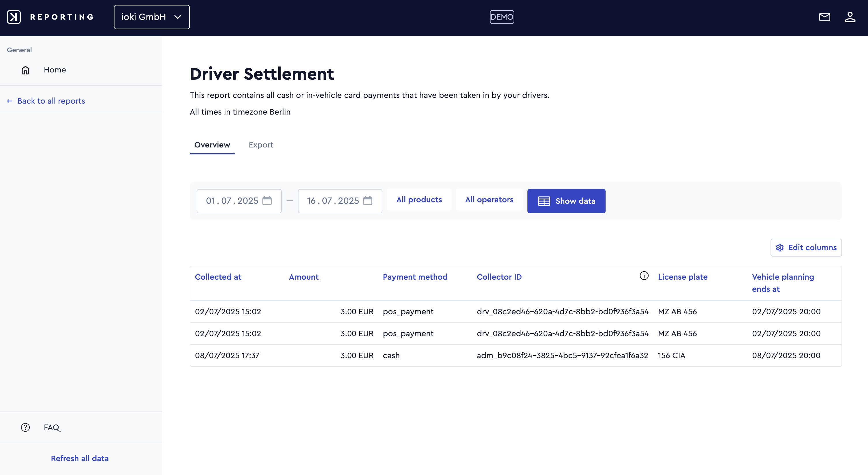Click the Collector ID info icon
Image resolution: width=868 pixels, height=475 pixels.
(644, 276)
